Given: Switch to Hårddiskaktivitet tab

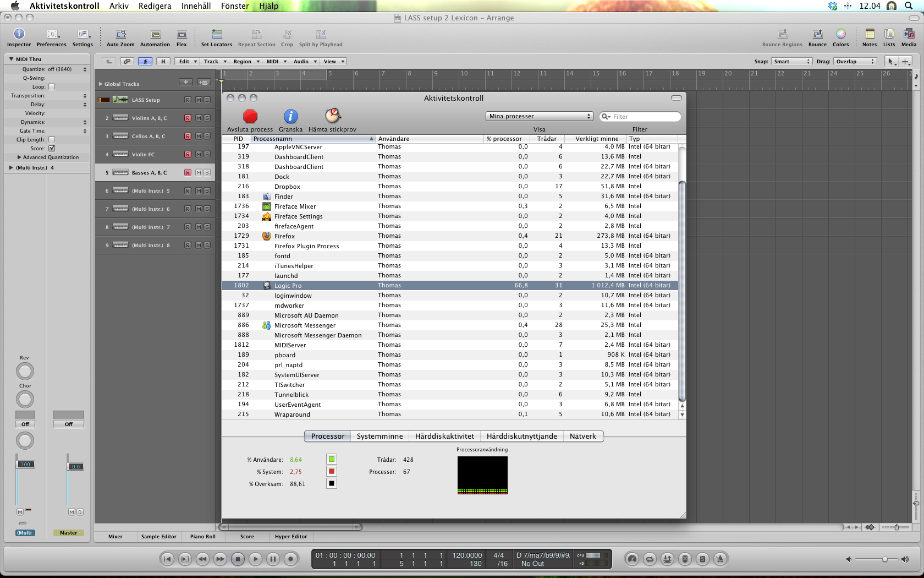Looking at the screenshot, I should (x=444, y=436).
